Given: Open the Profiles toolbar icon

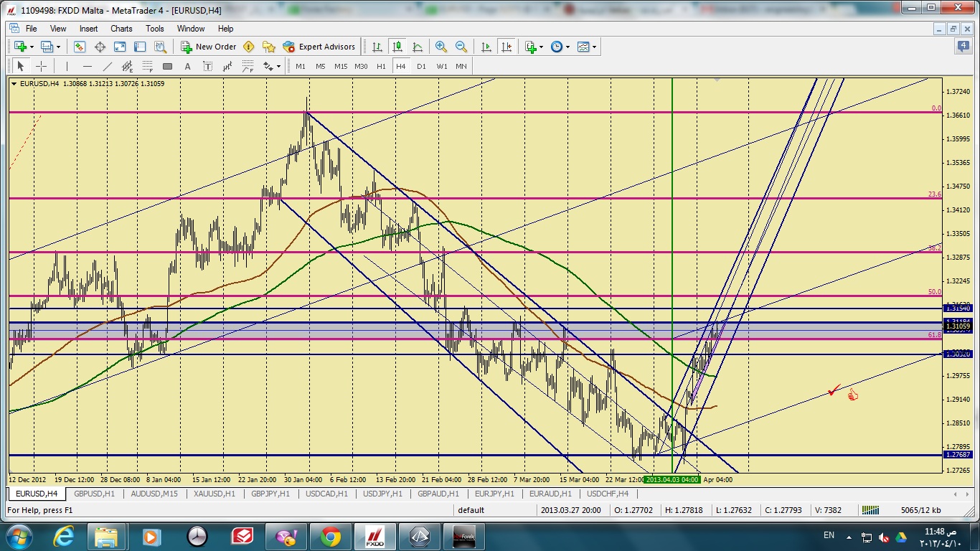Looking at the screenshot, I should tap(47, 47).
